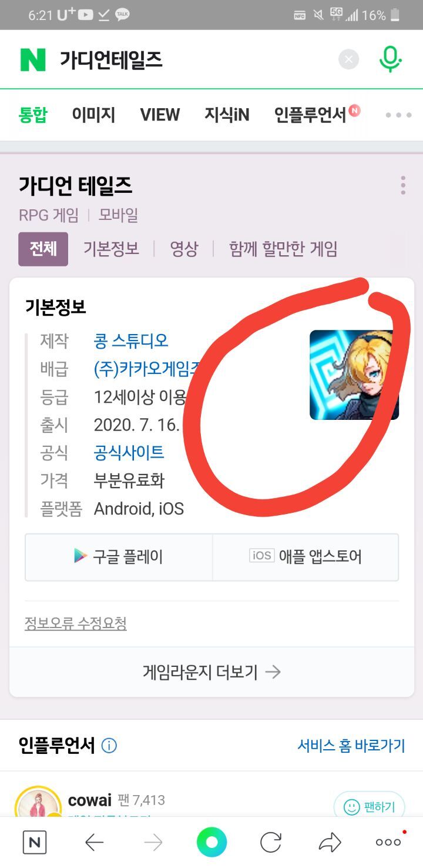Tap the info icon next to 인플루언서

109,746
